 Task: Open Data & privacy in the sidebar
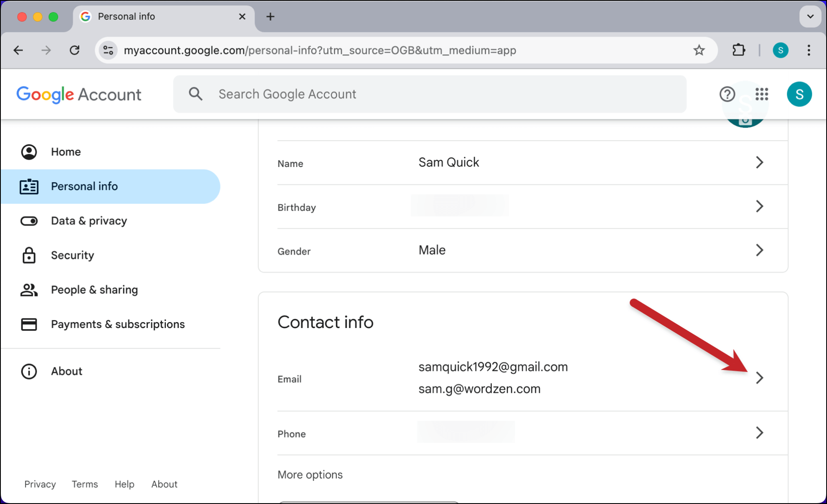point(110,221)
